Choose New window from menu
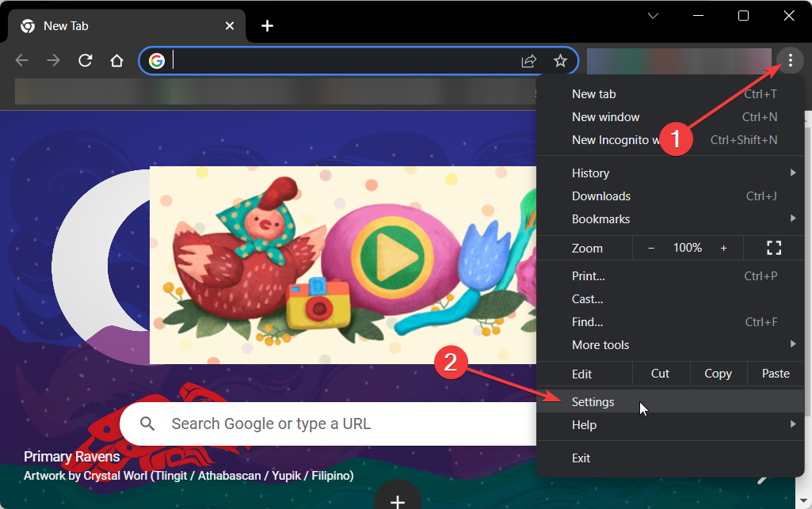 [670, 117]
